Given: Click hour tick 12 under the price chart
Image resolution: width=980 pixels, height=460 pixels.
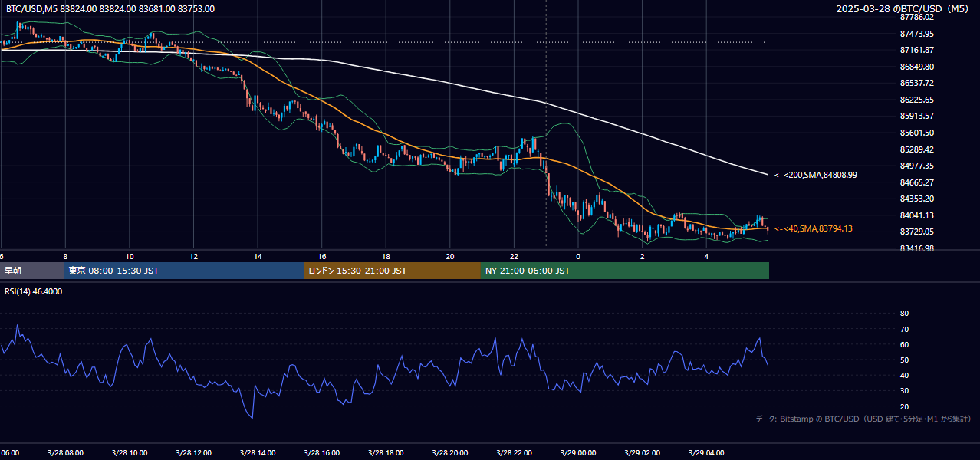Looking at the screenshot, I should [x=193, y=256].
